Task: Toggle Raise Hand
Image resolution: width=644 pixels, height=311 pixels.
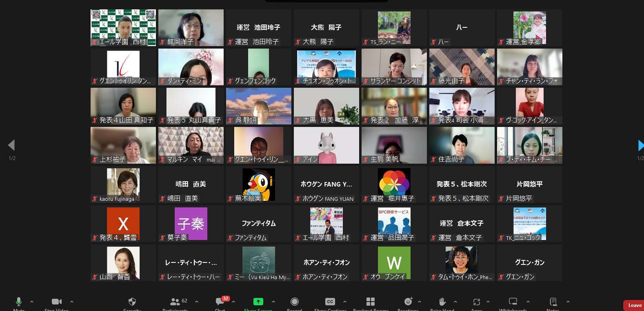Action: [442, 302]
